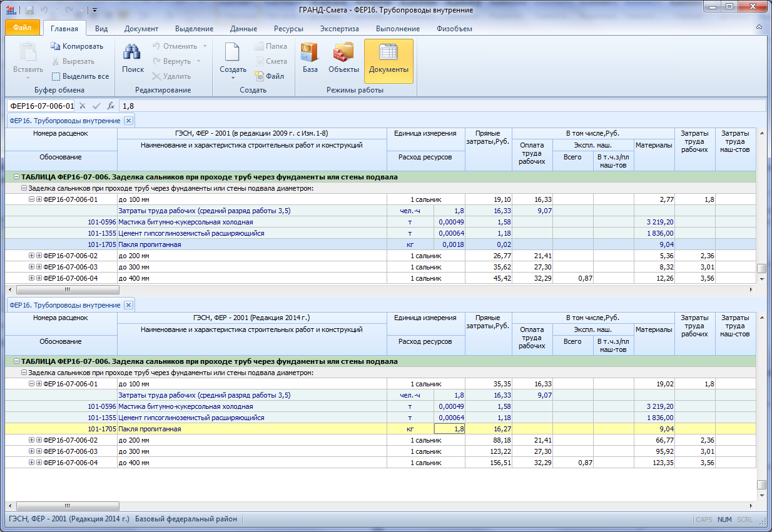Close the upper ФЕР16 document tab

click(128, 121)
